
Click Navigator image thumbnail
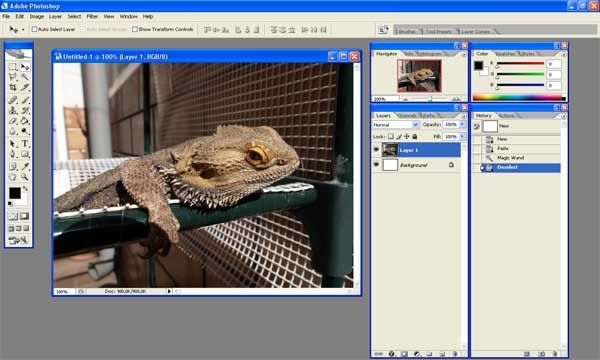(x=419, y=76)
